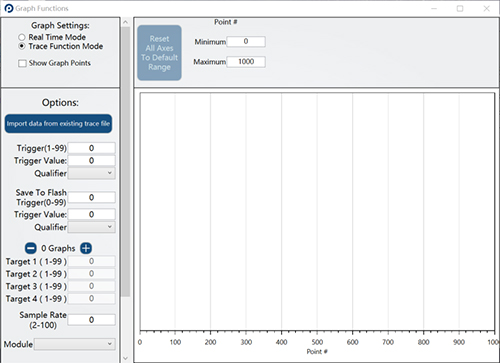Click Reset All Axes To Default Range
The width and height of the screenshot is (500, 363).
pos(159,53)
